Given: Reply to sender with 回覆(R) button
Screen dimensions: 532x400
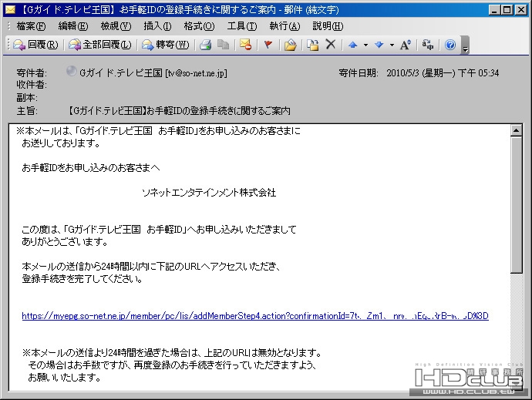Looking at the screenshot, I should coord(36,45).
